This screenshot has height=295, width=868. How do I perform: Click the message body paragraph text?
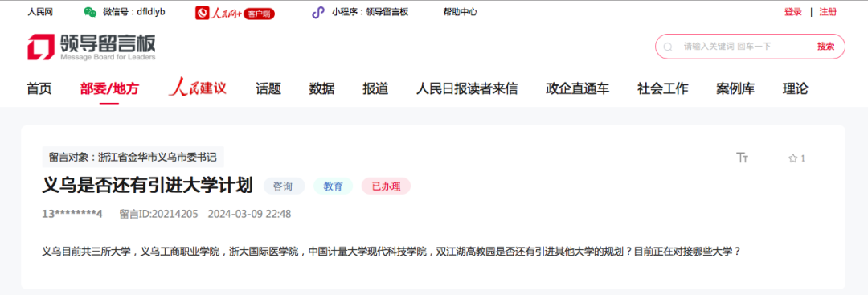pos(391,252)
